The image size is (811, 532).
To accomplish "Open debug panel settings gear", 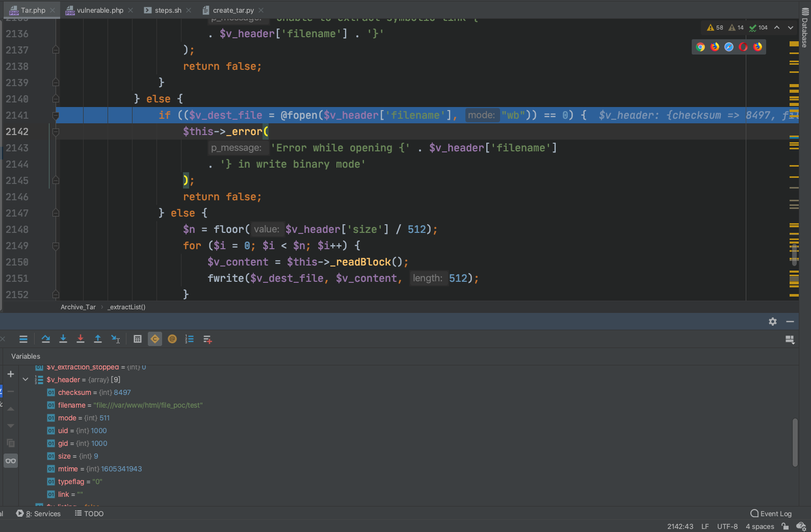I will [x=773, y=322].
